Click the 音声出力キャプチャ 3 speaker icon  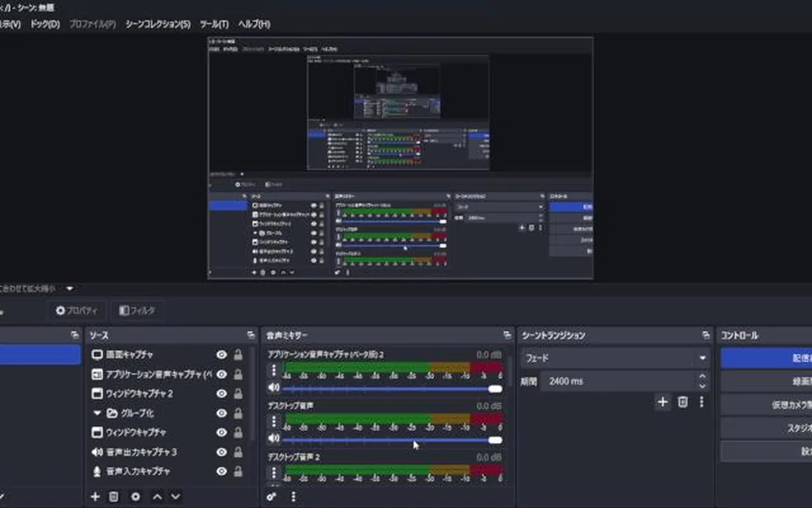point(97,452)
